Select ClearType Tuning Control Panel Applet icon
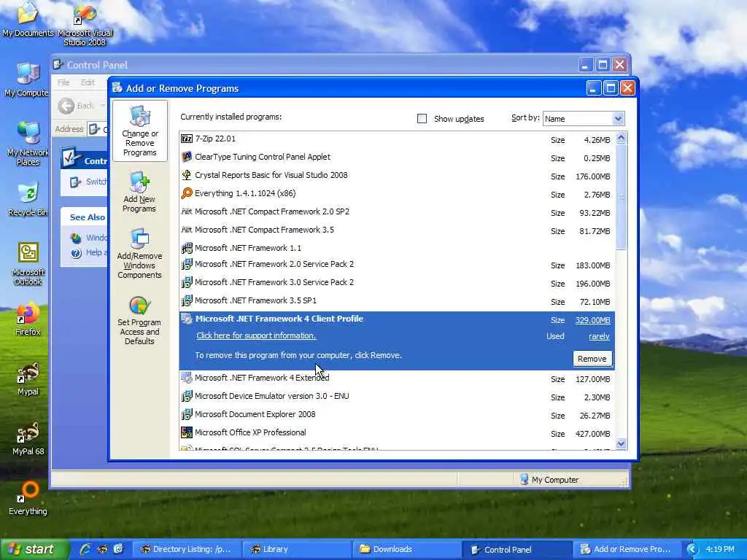747x560 pixels. pos(187,157)
